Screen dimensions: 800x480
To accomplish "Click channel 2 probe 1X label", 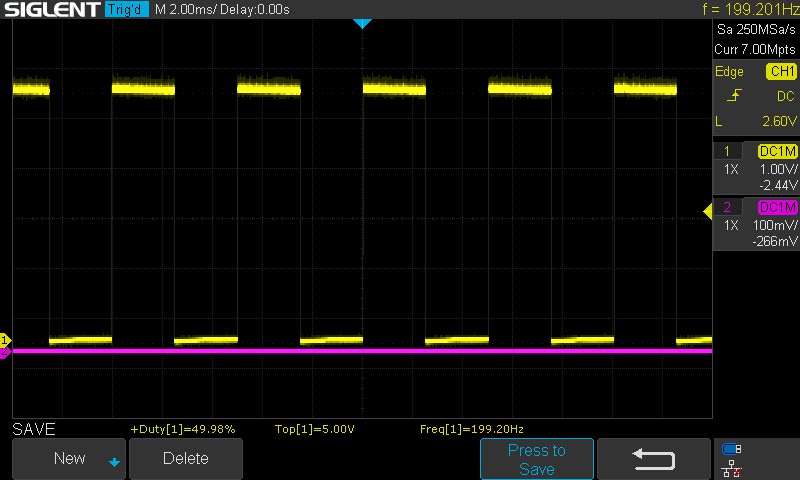I will coord(731,225).
